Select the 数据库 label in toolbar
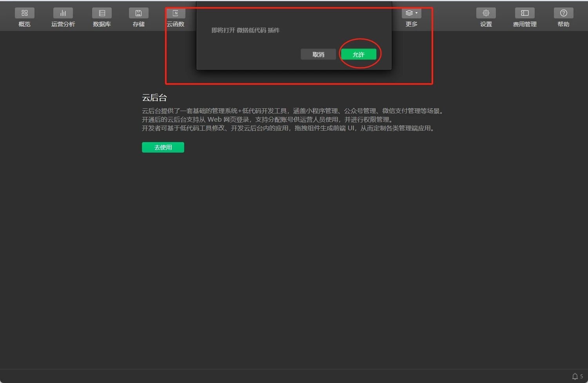The width and height of the screenshot is (588, 383). click(x=102, y=24)
